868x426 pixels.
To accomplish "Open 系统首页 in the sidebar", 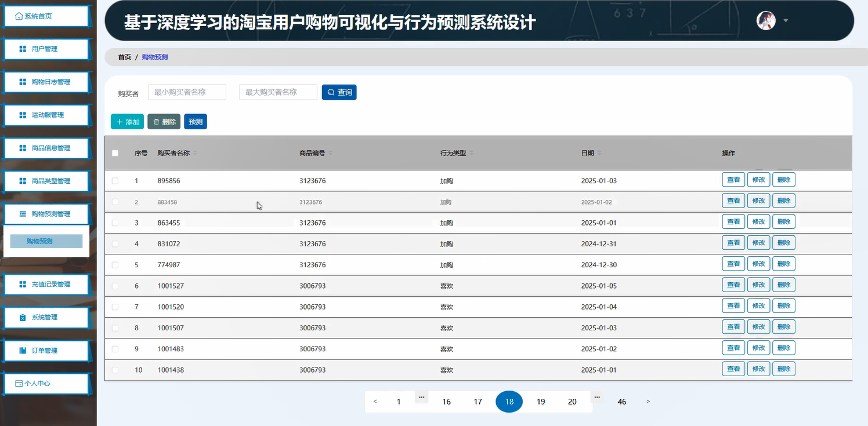I will click(x=46, y=16).
